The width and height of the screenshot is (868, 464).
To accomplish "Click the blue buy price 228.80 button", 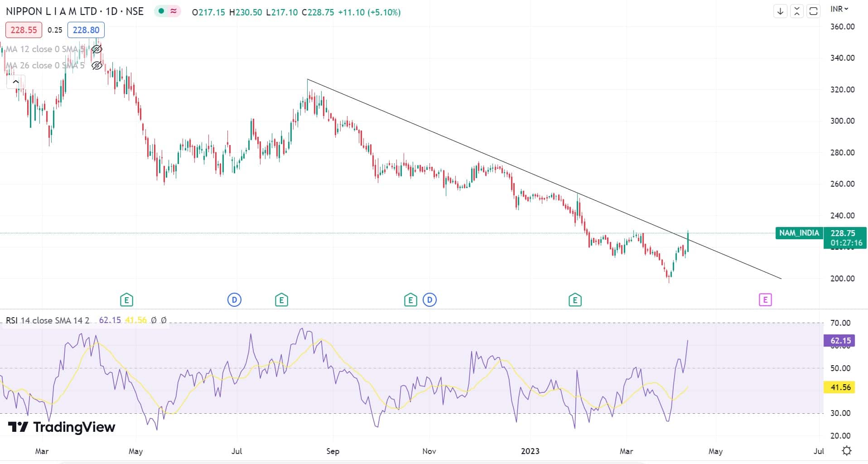I will (x=86, y=30).
